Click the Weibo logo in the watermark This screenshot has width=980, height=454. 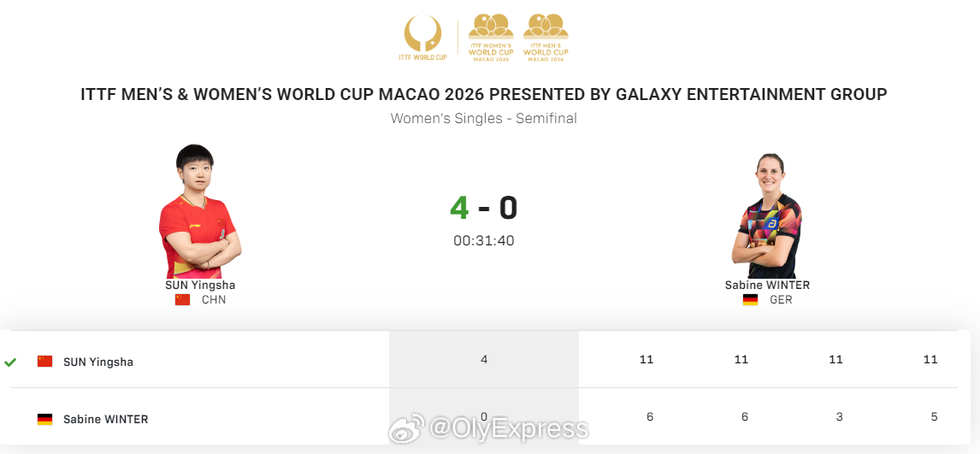pos(406,430)
